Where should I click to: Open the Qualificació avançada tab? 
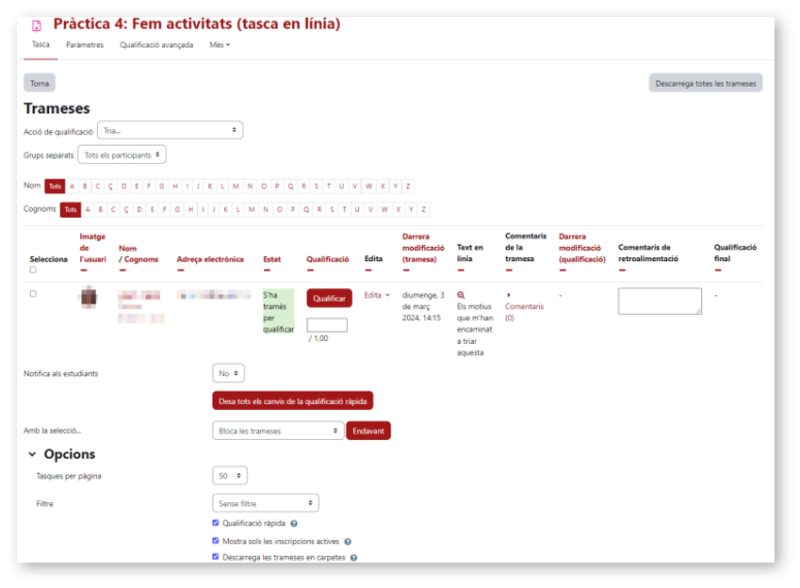(156, 45)
